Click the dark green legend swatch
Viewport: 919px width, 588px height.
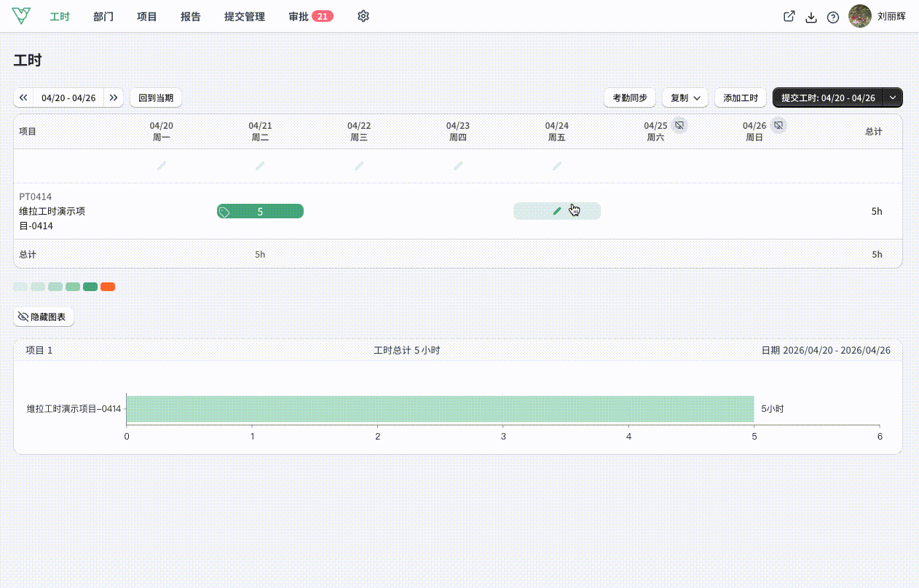click(90, 287)
